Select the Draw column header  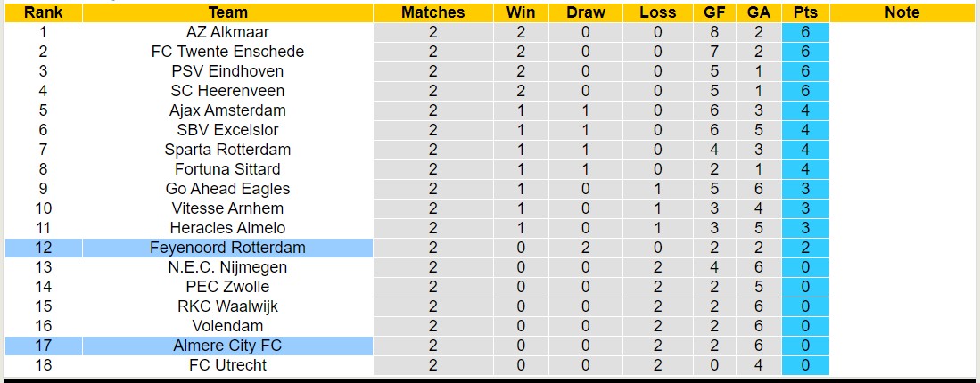click(586, 12)
